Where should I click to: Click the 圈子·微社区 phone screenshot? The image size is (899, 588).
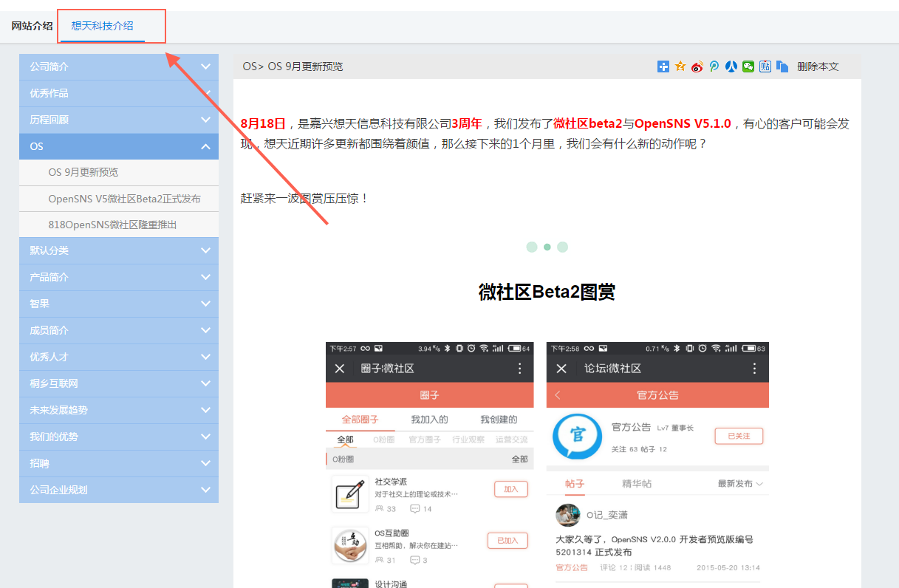(x=429, y=465)
